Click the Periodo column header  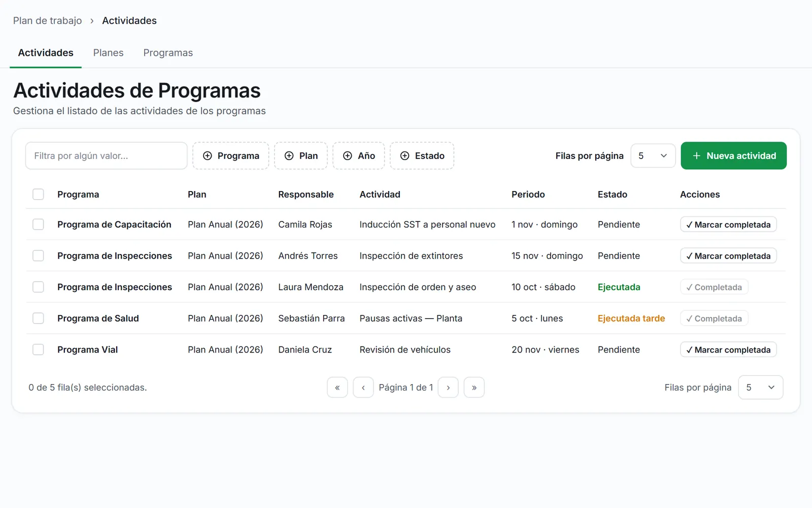click(x=528, y=195)
